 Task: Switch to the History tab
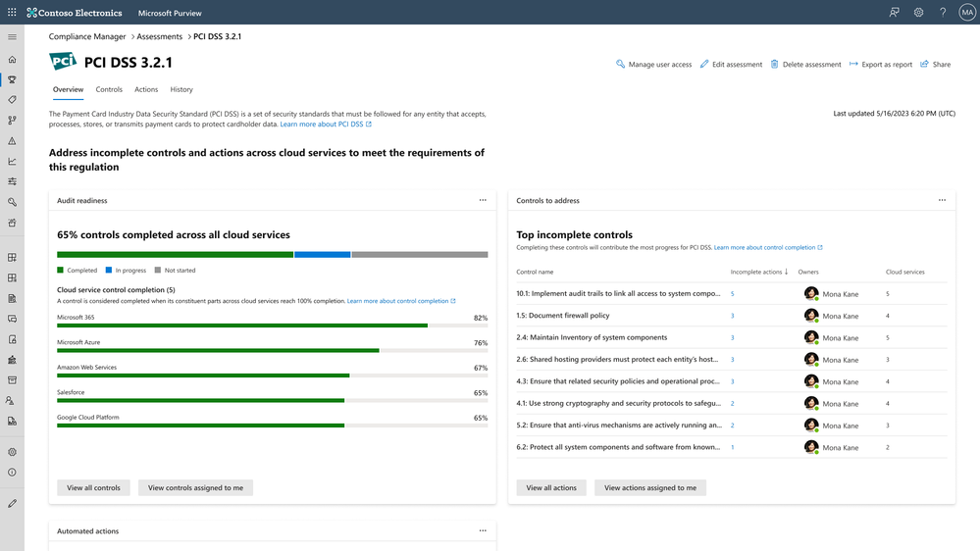tap(181, 89)
